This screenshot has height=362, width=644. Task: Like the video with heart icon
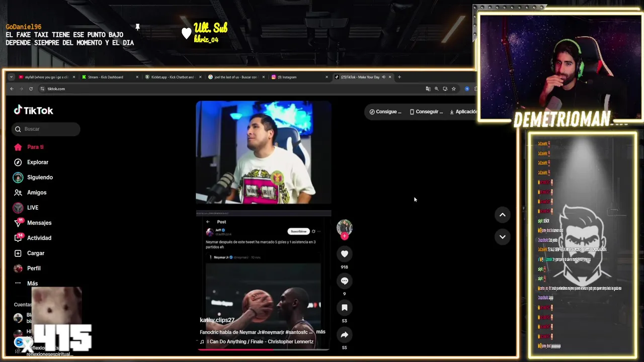(x=344, y=254)
